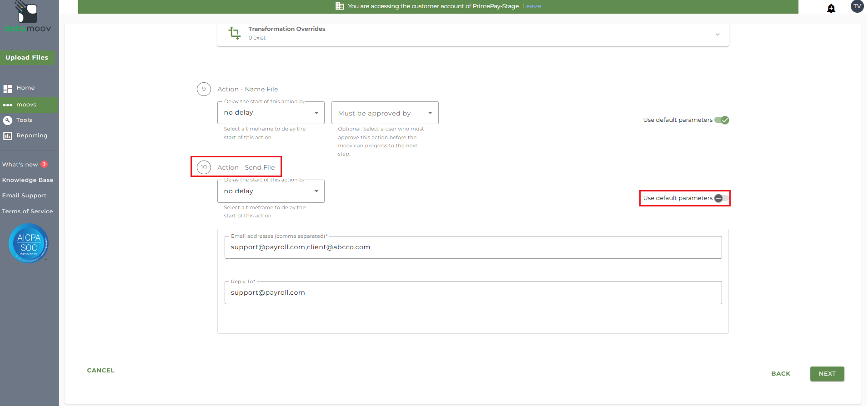
Task: Open the Knowledge Base menu item
Action: 28,180
